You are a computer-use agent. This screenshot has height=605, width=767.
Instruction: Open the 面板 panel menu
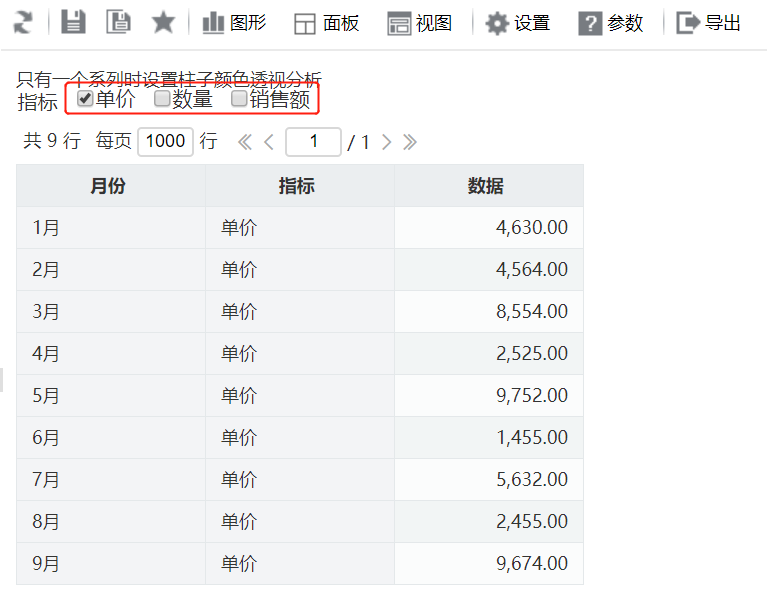pos(327,23)
